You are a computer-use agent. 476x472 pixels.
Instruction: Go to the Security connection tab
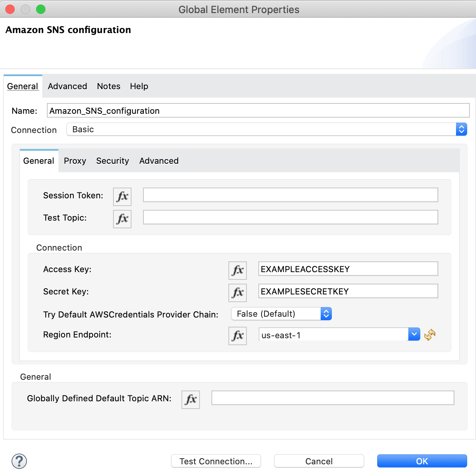[x=112, y=161]
